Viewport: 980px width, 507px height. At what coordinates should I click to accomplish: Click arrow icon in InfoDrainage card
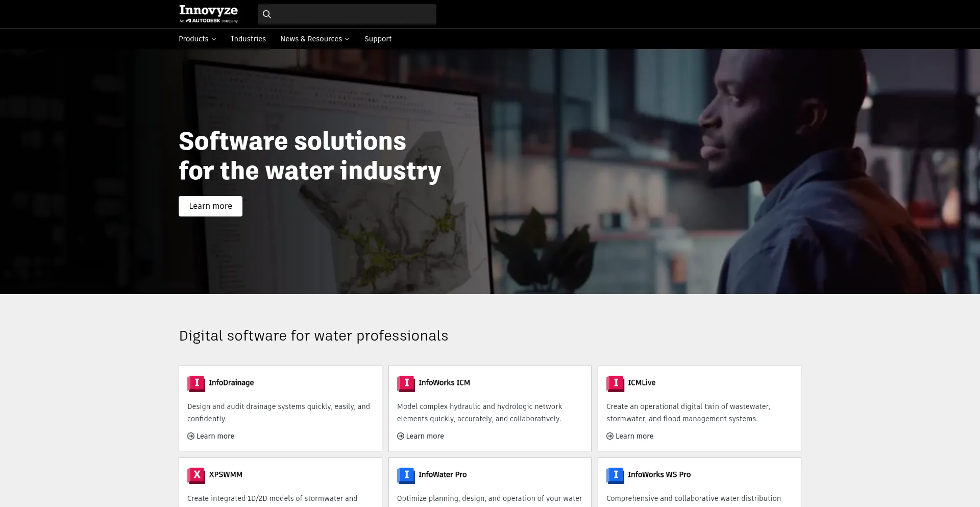point(191,436)
